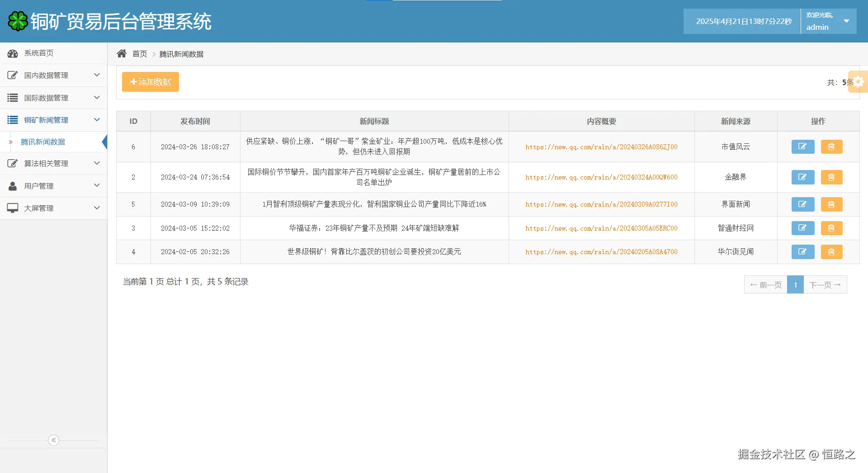Image resolution: width=868 pixels, height=473 pixels.
Task: Collapse 铜矿新闻管理 chevron
Action: tap(97, 120)
